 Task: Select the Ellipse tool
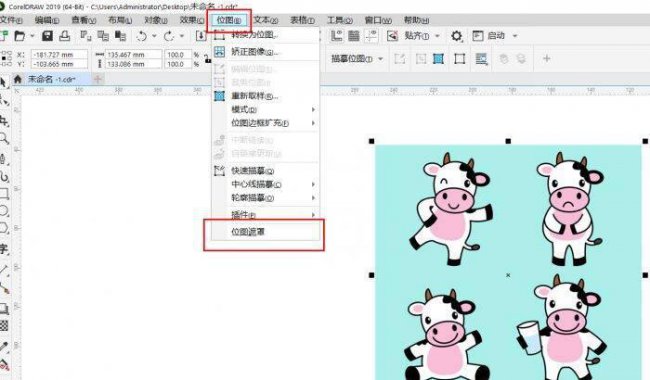click(4, 211)
